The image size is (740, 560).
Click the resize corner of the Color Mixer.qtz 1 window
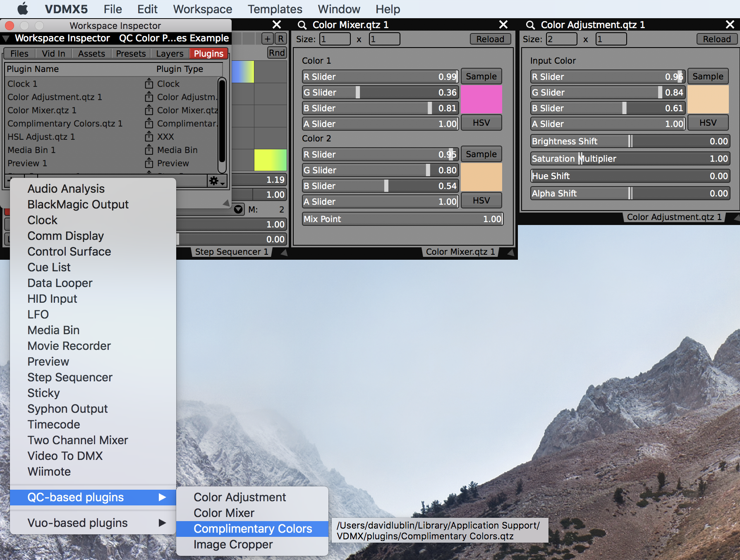[x=511, y=252]
